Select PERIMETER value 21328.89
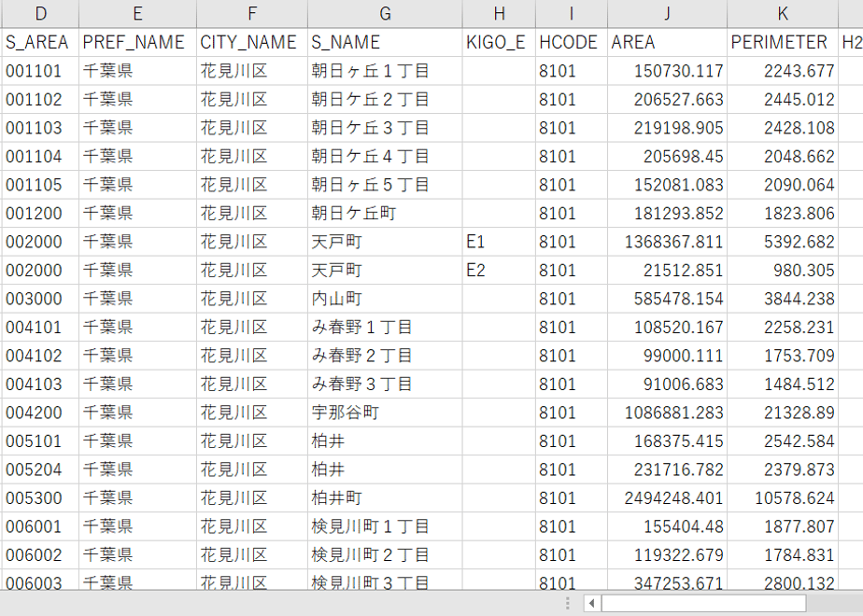Image resolution: width=863 pixels, height=616 pixels. 783,413
